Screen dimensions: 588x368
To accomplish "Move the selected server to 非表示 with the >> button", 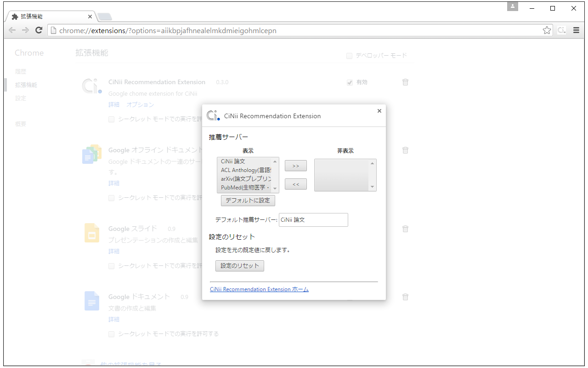I will point(296,166).
